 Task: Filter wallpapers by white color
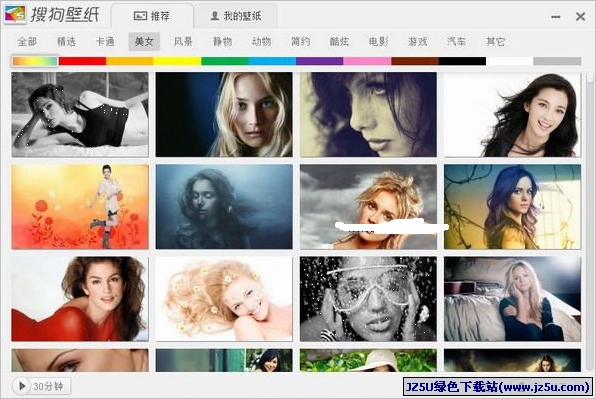click(510, 61)
